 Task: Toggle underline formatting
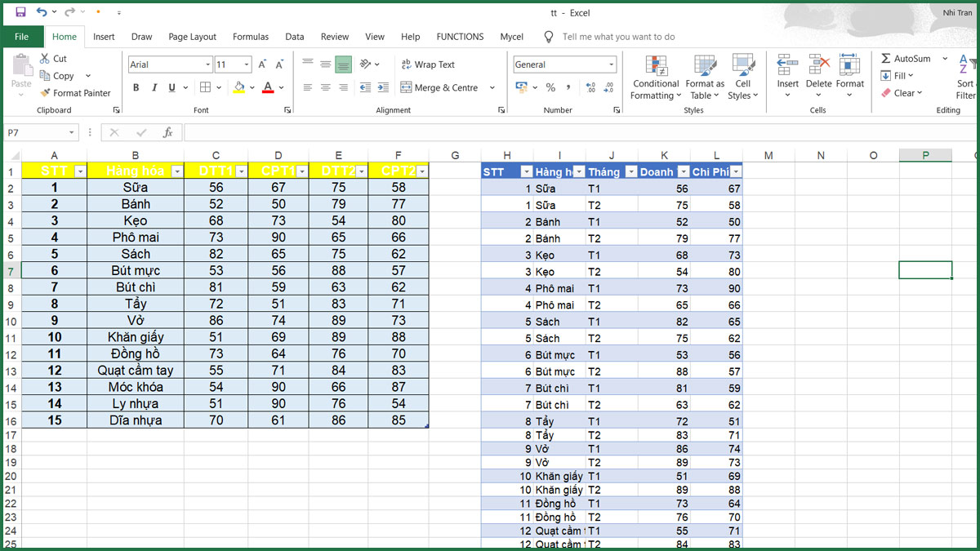(171, 87)
